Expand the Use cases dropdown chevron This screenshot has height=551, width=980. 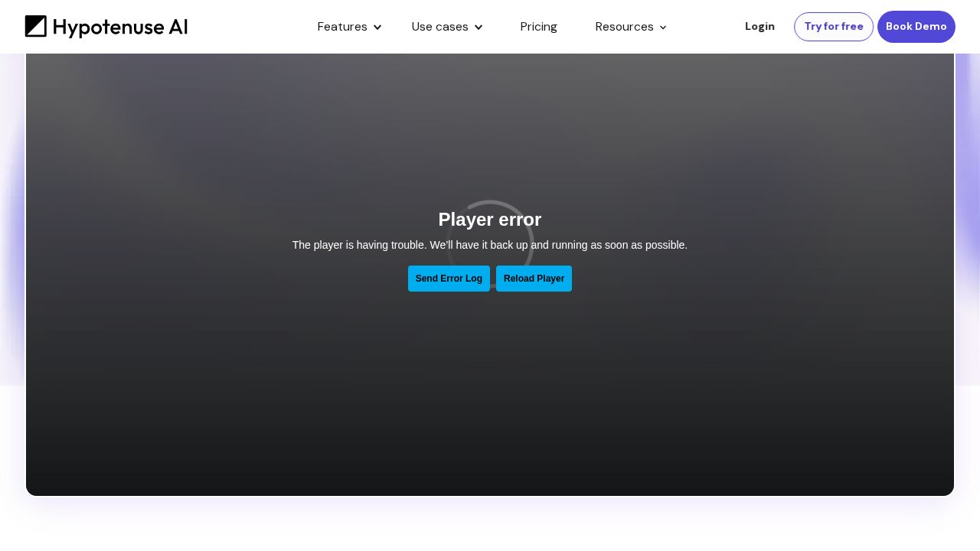pos(479,28)
